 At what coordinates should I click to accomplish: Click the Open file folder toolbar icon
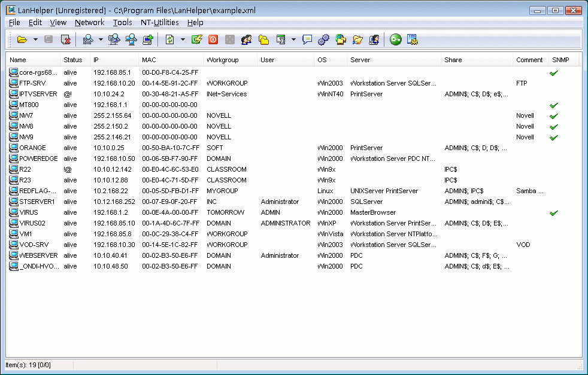pos(22,40)
